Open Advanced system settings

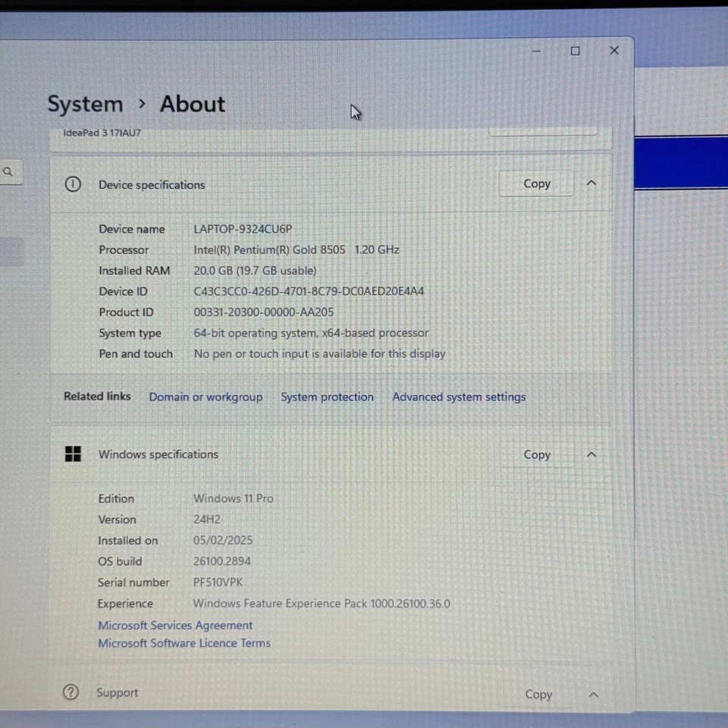click(x=459, y=397)
